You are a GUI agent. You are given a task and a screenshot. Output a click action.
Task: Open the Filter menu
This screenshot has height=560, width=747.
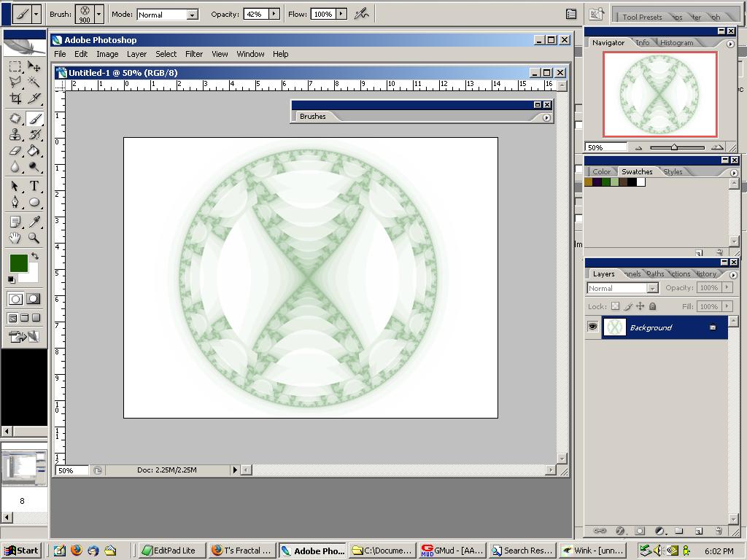[194, 54]
